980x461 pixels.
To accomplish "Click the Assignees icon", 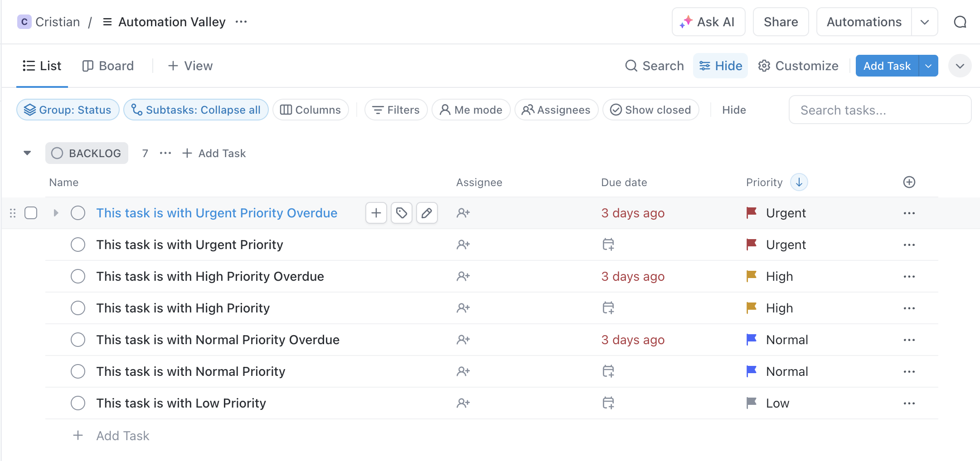I will point(527,110).
